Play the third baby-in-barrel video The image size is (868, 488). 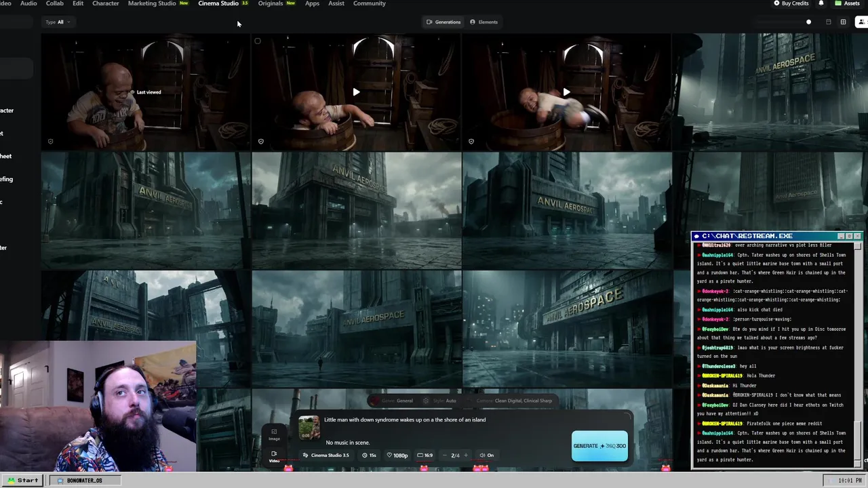566,91
